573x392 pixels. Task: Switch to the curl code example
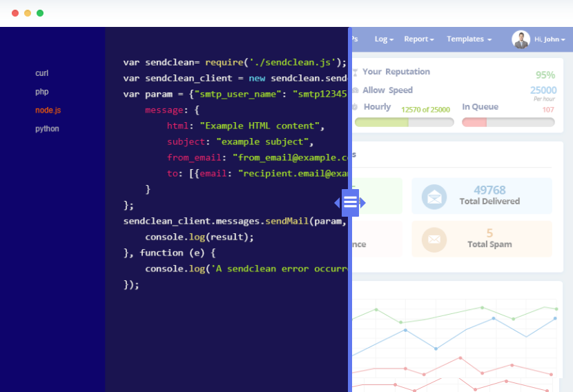coord(42,73)
